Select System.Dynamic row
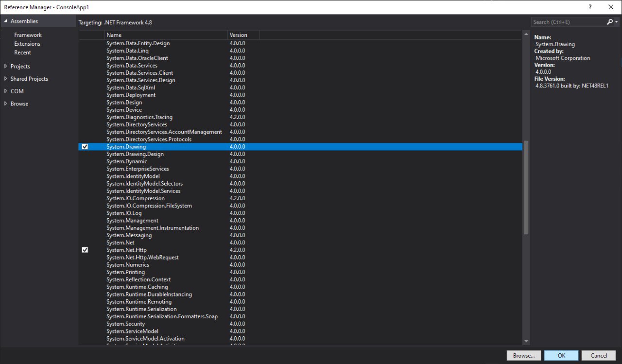This screenshot has height=364, width=622. point(300,161)
